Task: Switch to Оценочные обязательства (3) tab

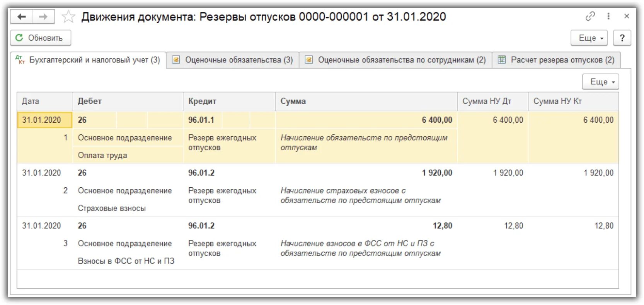Action: 233,60
